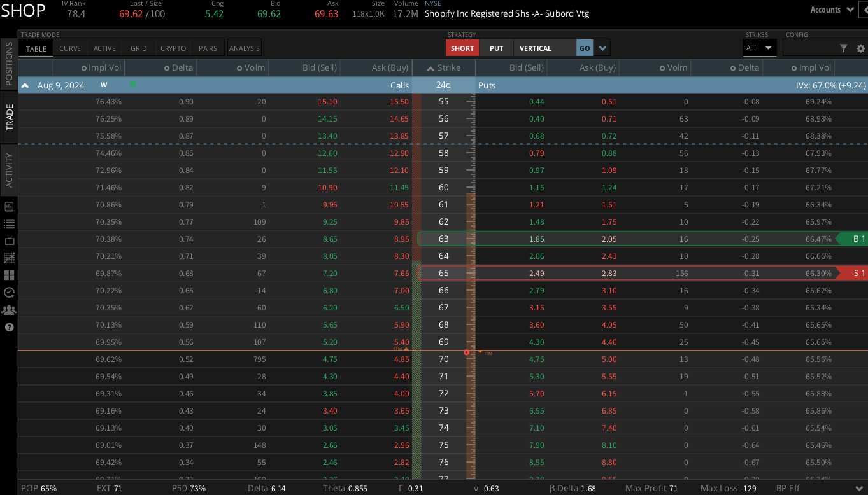Open the POSITIONS side tab
Image resolution: width=868 pixels, height=495 pixels.
(9, 63)
